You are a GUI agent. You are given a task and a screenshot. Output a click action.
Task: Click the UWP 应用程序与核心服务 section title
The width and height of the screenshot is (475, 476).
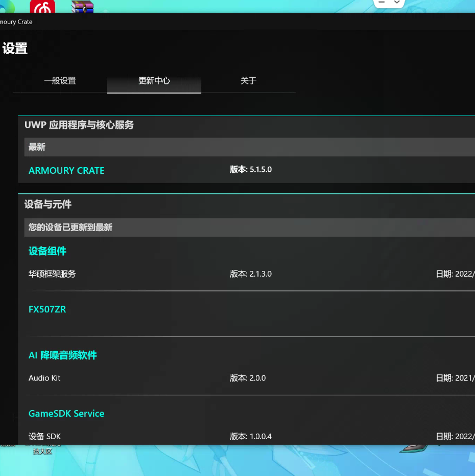[79, 125]
